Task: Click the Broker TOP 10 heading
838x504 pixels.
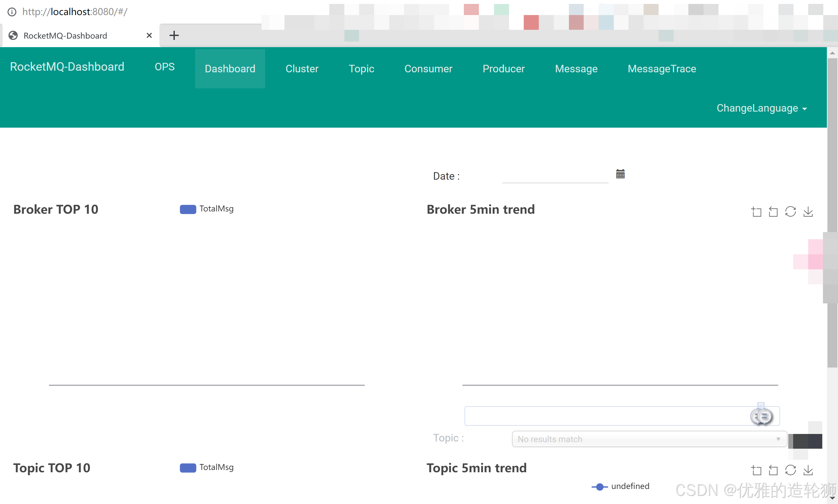Action: (56, 209)
